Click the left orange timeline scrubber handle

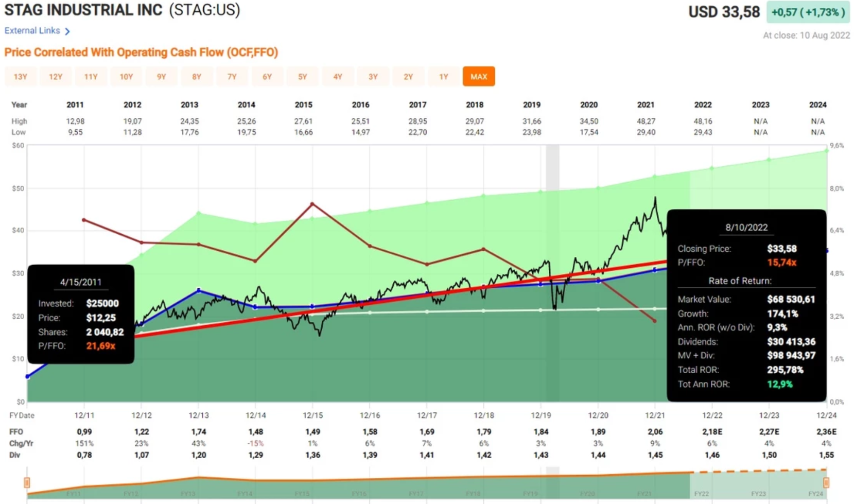coord(27,483)
